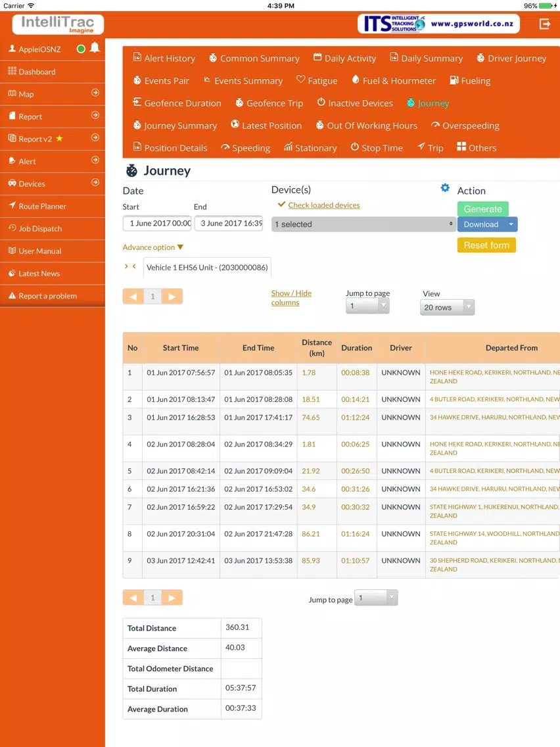Click the Generate button

pyautogui.click(x=482, y=208)
